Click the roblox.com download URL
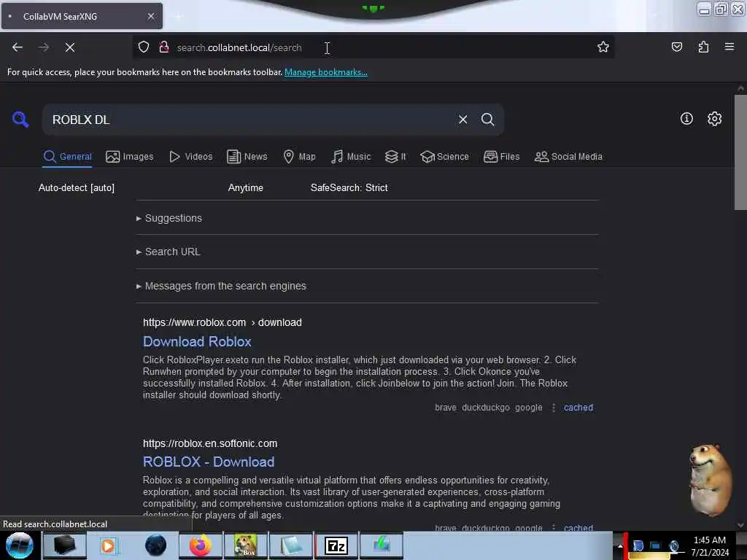 pos(222,322)
